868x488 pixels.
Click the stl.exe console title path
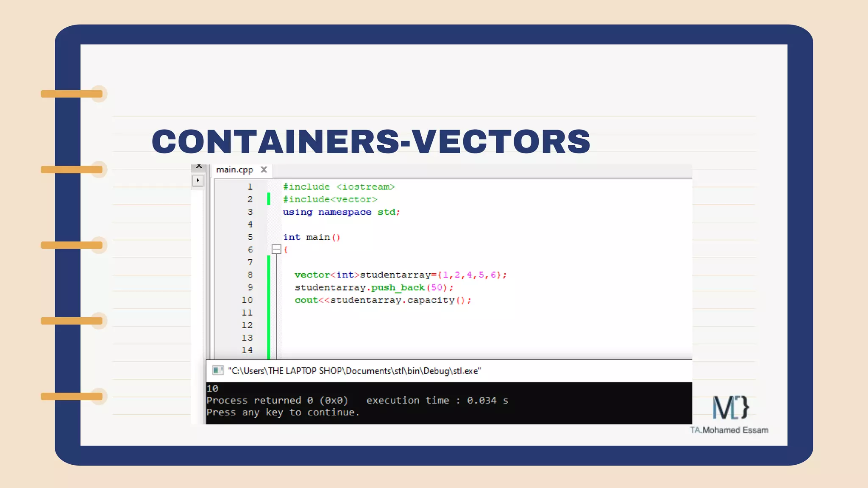click(355, 371)
